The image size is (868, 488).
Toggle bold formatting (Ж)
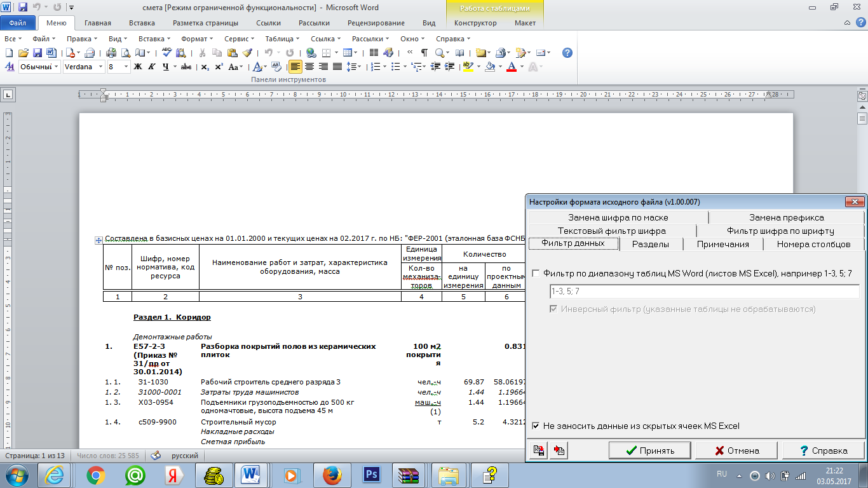pyautogui.click(x=137, y=67)
